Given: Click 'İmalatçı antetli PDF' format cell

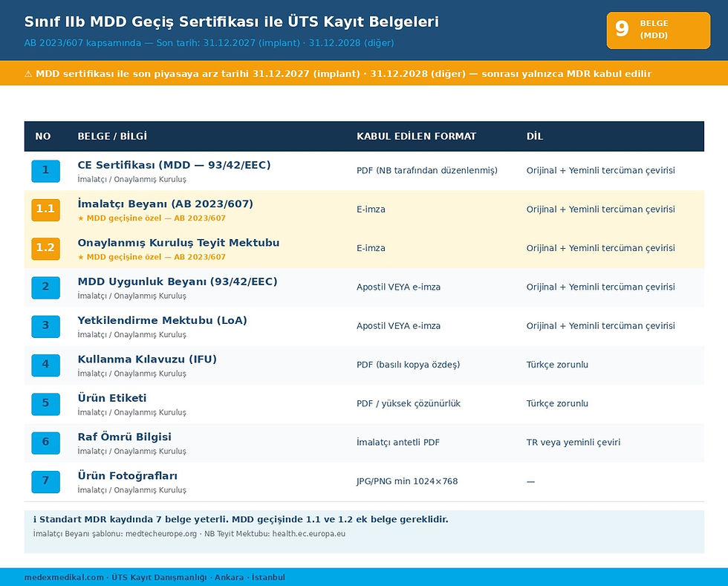Looking at the screenshot, I should (398, 442).
